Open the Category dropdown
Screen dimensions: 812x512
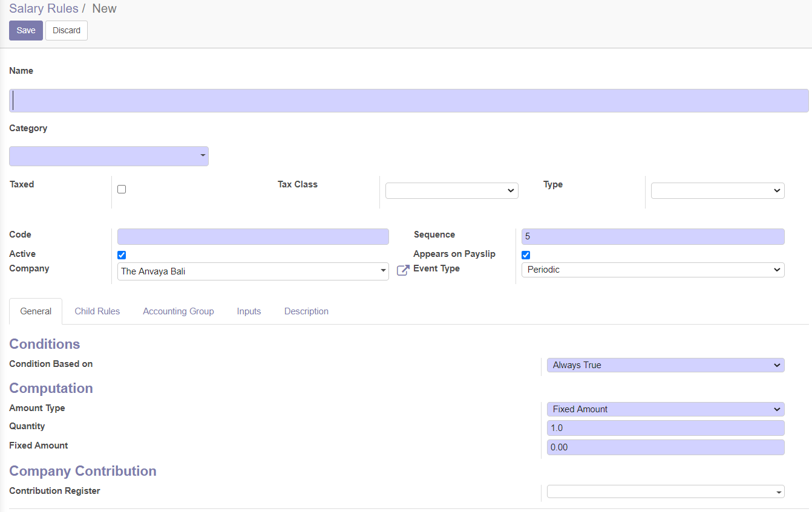click(x=109, y=156)
